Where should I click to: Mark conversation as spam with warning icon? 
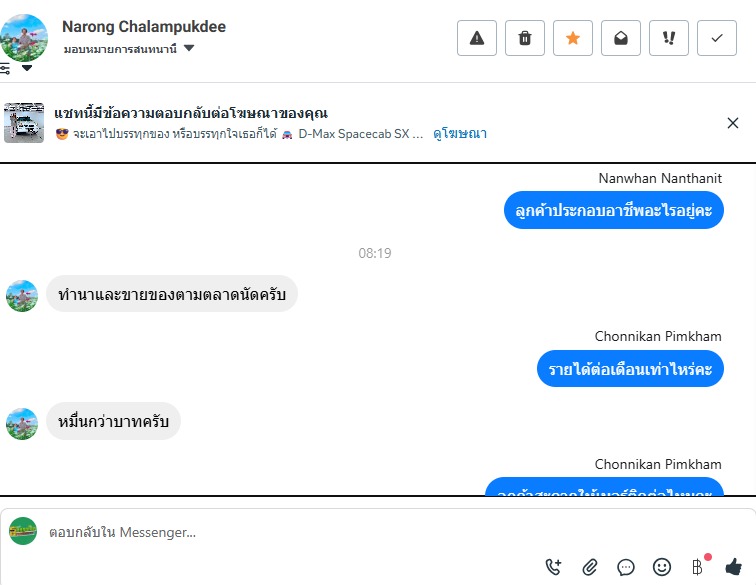click(476, 38)
